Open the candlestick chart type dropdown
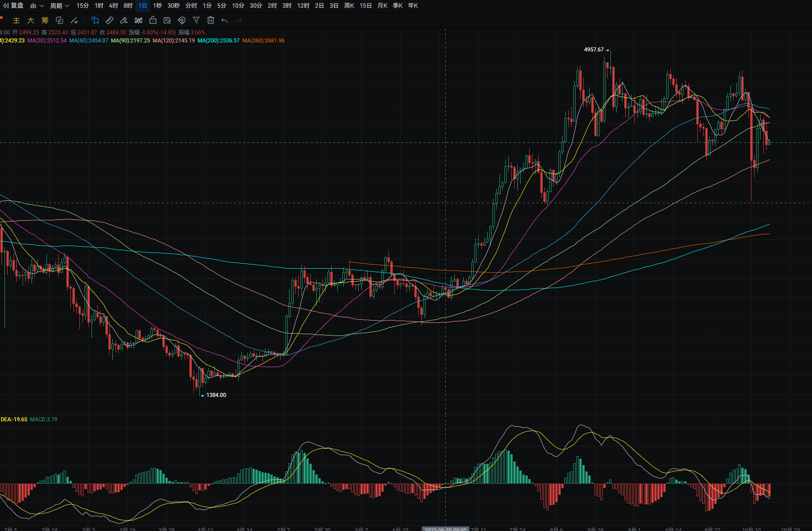 click(37, 6)
